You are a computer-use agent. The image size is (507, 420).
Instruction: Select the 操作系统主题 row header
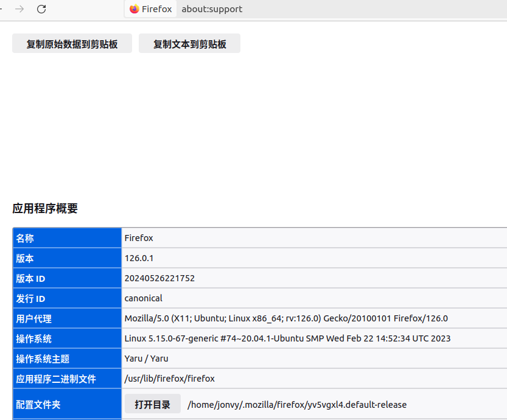67,359
